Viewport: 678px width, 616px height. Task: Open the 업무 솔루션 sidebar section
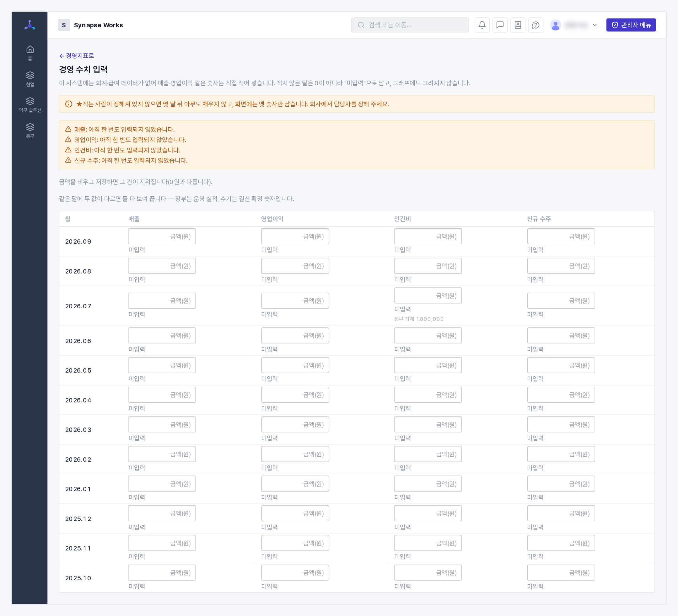[x=30, y=105]
